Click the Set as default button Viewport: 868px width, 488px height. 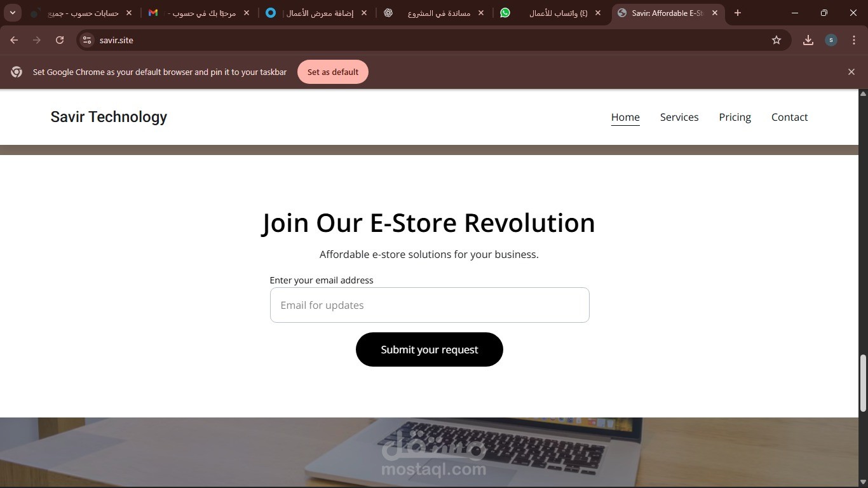[x=333, y=72]
